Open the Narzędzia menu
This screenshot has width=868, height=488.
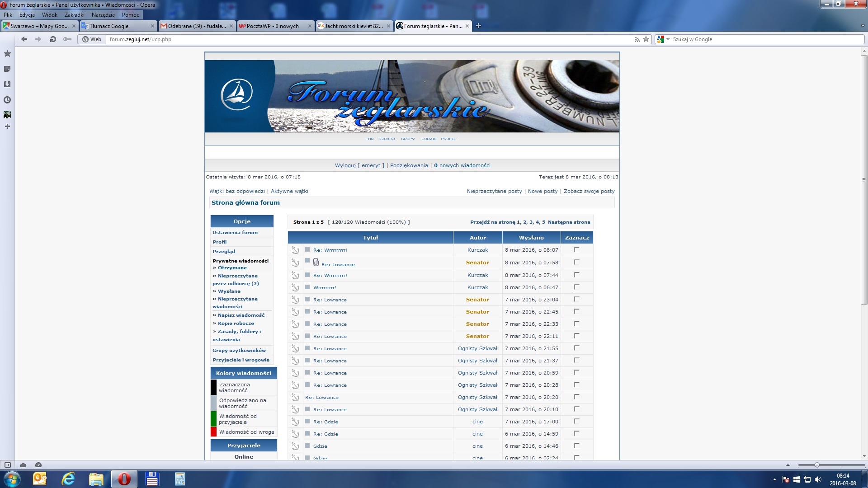pos(103,15)
